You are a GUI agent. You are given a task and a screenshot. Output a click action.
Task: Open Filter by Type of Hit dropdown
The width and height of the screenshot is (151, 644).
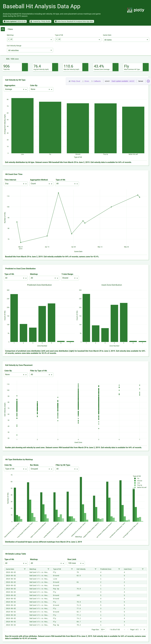pyautogui.click(x=41, y=375)
